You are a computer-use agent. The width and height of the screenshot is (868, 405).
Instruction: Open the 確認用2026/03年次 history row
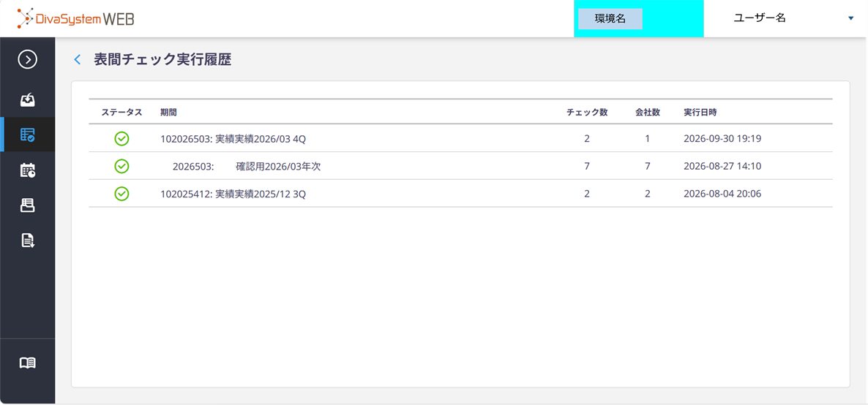click(x=460, y=166)
